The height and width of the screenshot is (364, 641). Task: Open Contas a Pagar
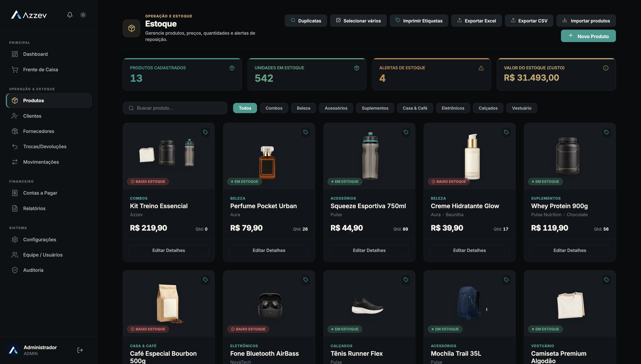pyautogui.click(x=49, y=193)
